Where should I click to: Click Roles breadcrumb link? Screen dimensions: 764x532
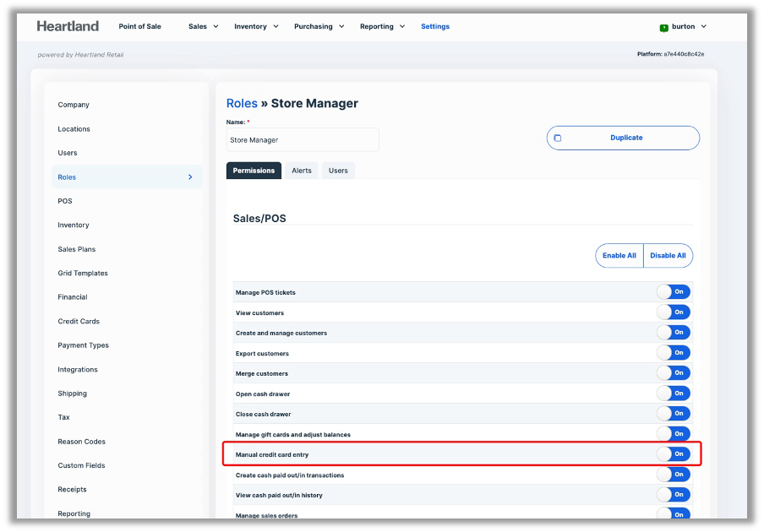pyautogui.click(x=242, y=103)
